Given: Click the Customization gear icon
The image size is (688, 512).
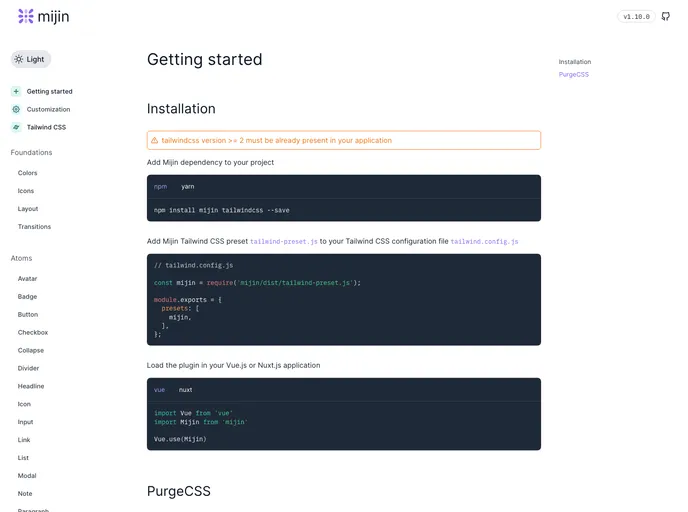Looking at the screenshot, I should [x=16, y=109].
